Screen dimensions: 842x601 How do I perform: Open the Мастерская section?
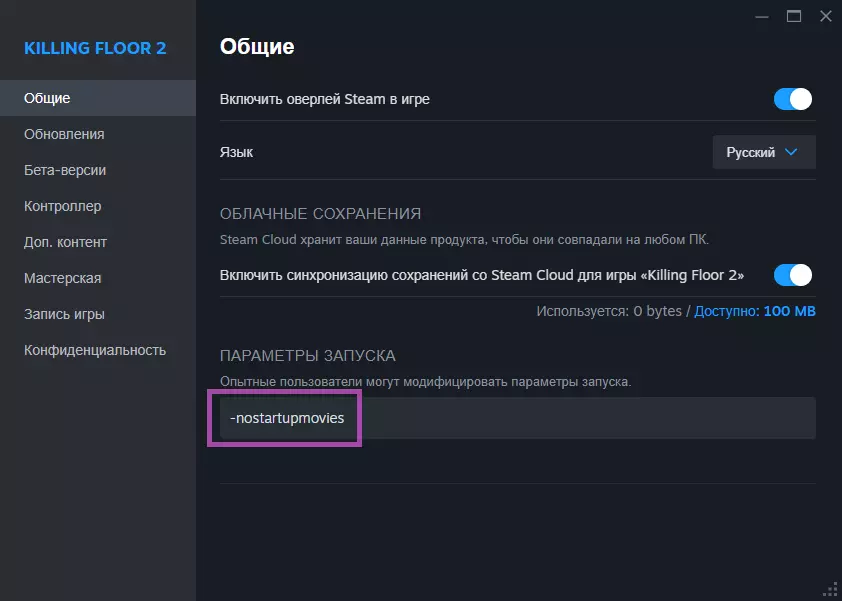coord(62,278)
